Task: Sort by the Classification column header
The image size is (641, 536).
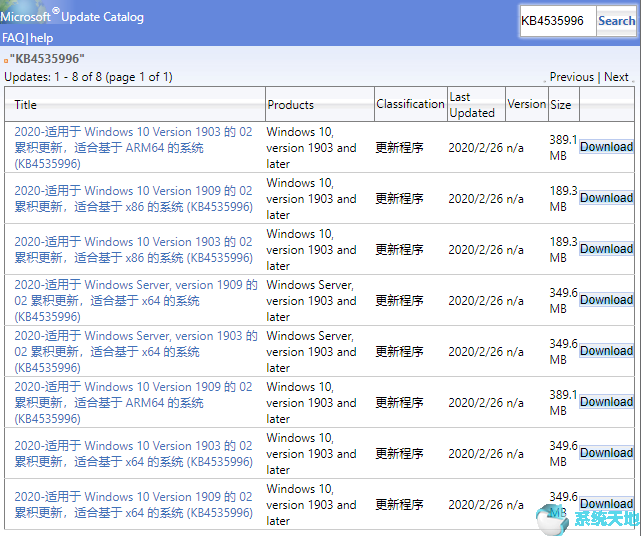Action: pyautogui.click(x=410, y=104)
